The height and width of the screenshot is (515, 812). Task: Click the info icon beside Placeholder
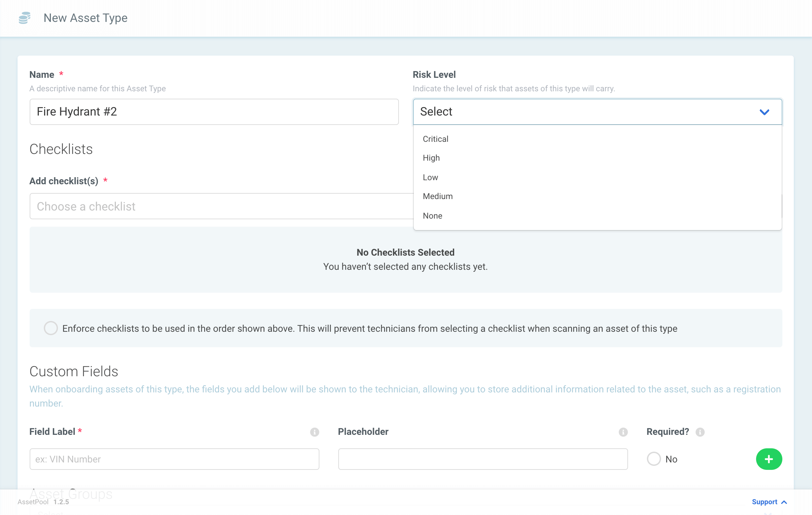pyautogui.click(x=623, y=432)
